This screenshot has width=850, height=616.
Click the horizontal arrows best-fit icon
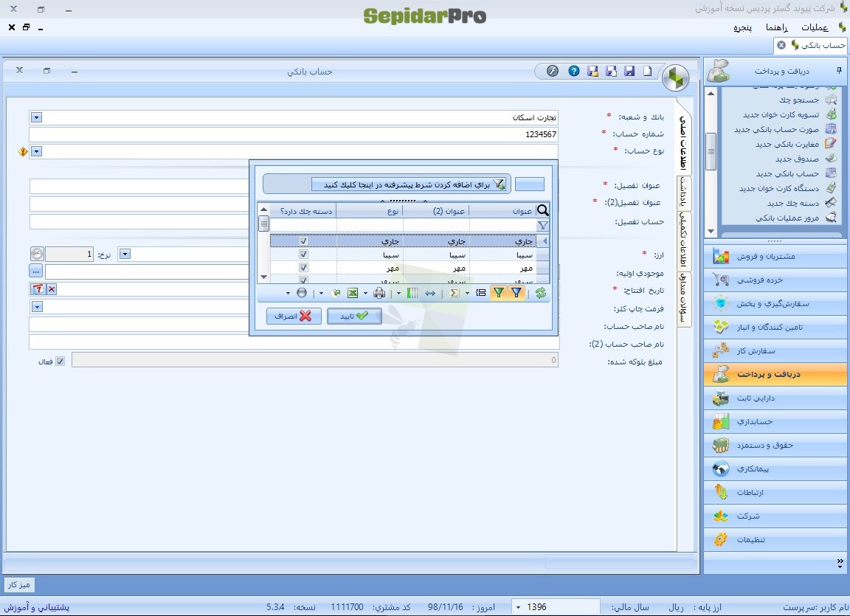(430, 293)
